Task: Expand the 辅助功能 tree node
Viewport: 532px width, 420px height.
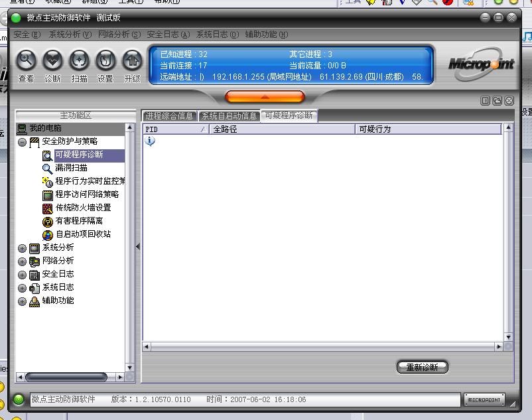Action: coord(22,301)
